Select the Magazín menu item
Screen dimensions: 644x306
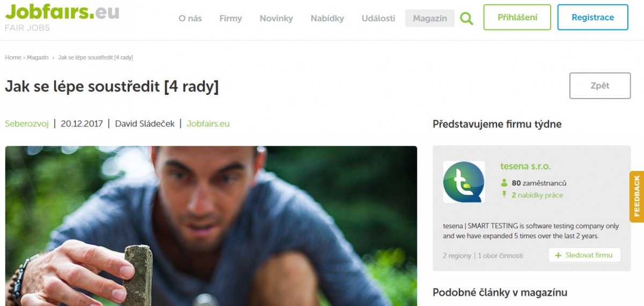pos(430,18)
